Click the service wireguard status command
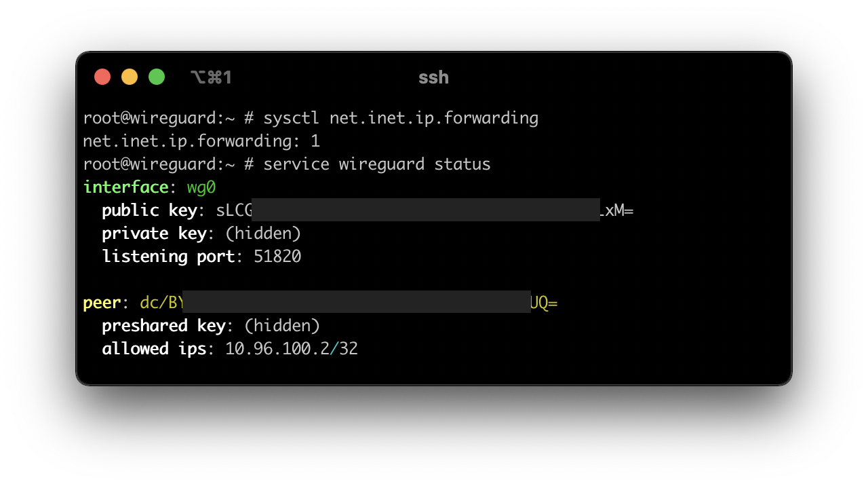Screen dimensions: 868x486 click(377, 164)
